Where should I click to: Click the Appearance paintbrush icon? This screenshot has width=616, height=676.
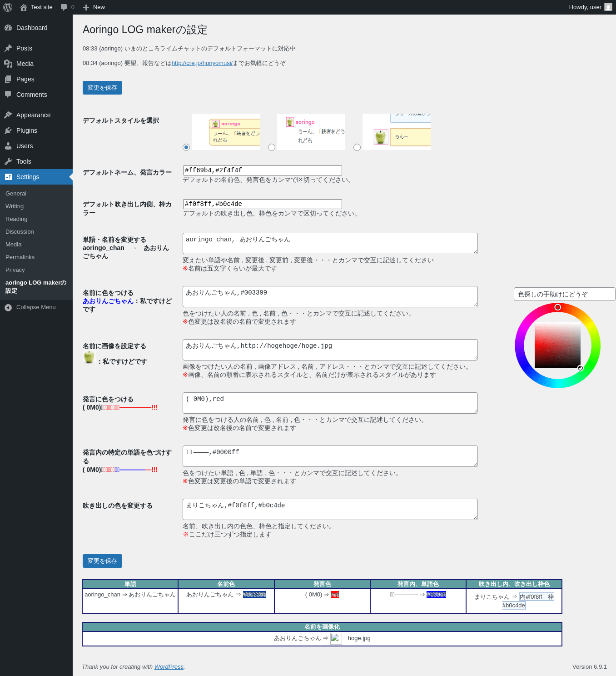tap(8, 115)
